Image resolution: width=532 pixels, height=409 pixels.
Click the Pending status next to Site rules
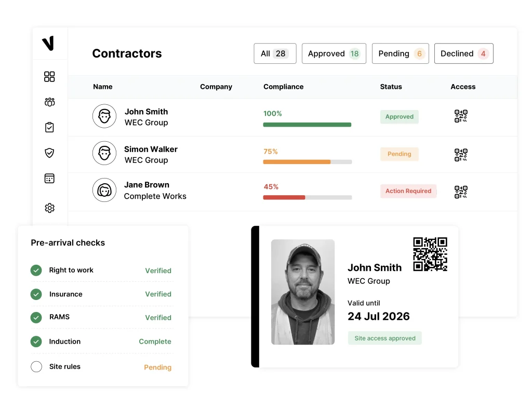(158, 367)
